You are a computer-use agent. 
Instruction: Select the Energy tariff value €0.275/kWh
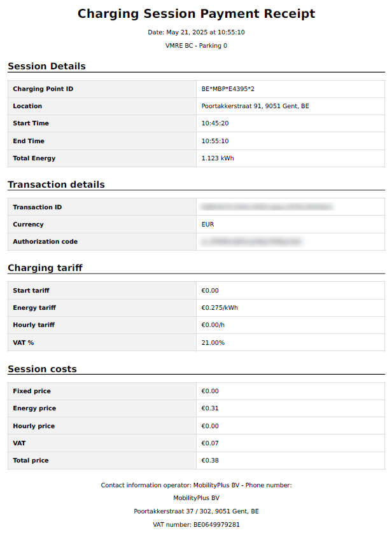(x=220, y=308)
